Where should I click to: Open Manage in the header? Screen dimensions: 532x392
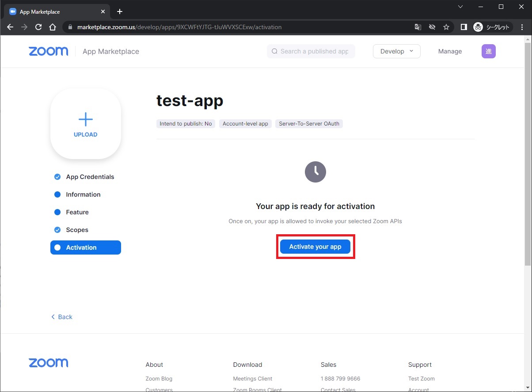[x=450, y=51]
